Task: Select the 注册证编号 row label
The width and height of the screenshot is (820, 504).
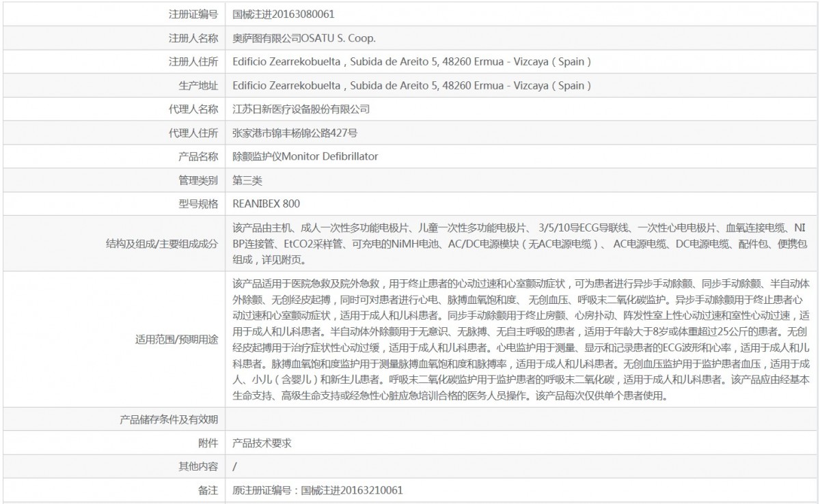Action: coord(193,14)
